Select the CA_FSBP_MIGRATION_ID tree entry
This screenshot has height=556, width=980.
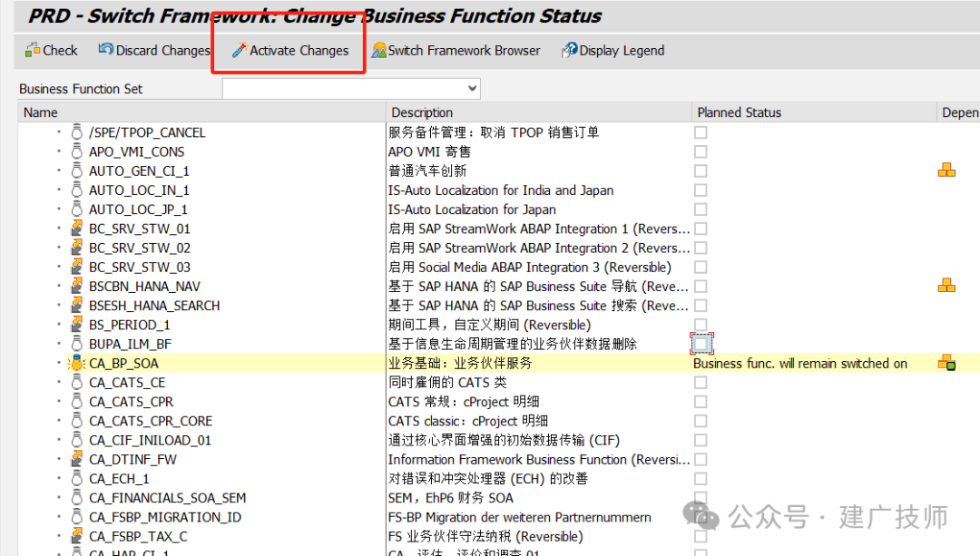click(165, 517)
